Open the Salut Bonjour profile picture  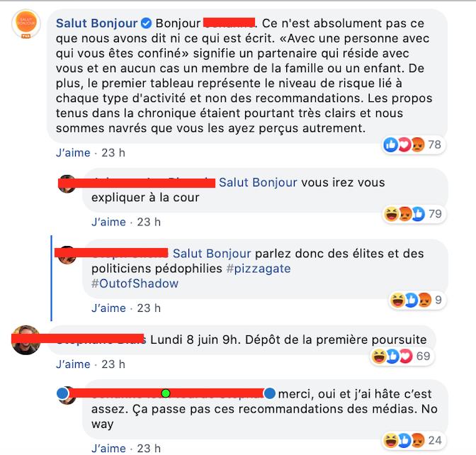click(26, 24)
